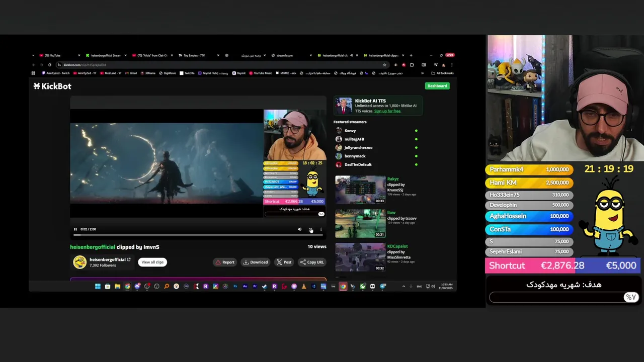Image resolution: width=644 pixels, height=362 pixels.
Task: Download the clip
Action: click(256, 262)
